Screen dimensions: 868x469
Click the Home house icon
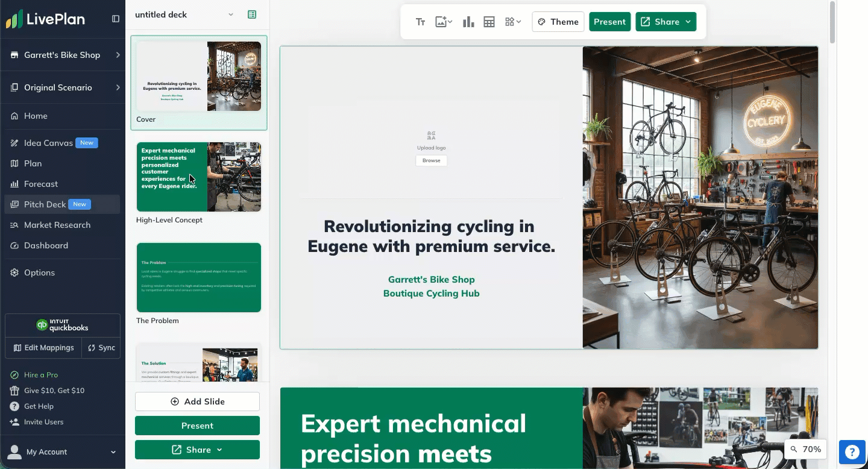(14, 116)
